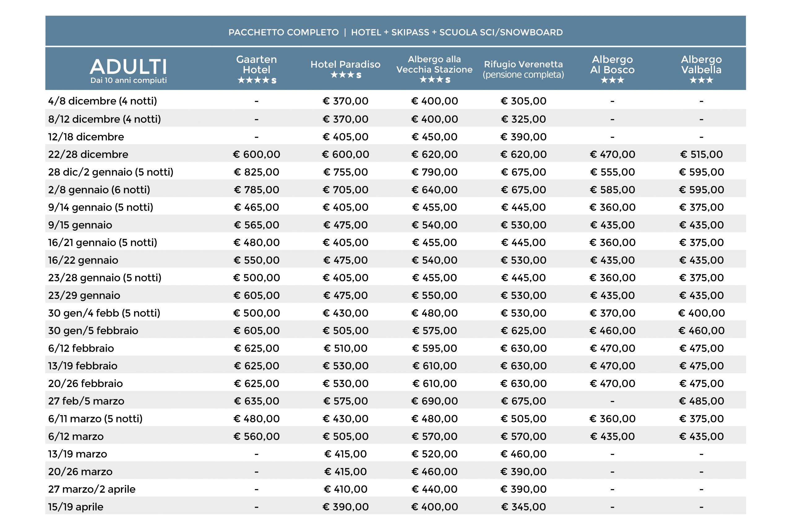The width and height of the screenshot is (792, 532).
Task: Click the '30 gen/4 febb (5 notti)' label
Action: (104, 313)
